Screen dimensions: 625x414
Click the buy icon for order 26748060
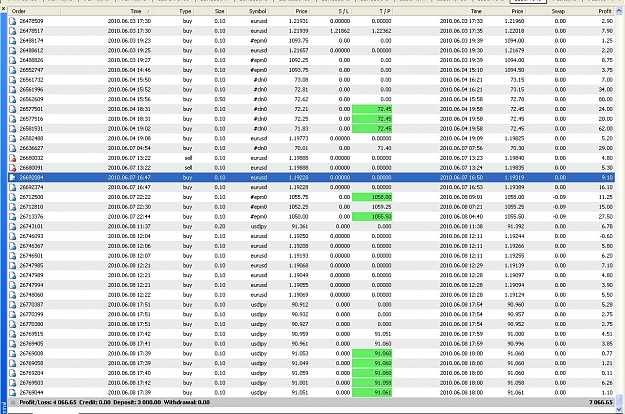(13, 295)
